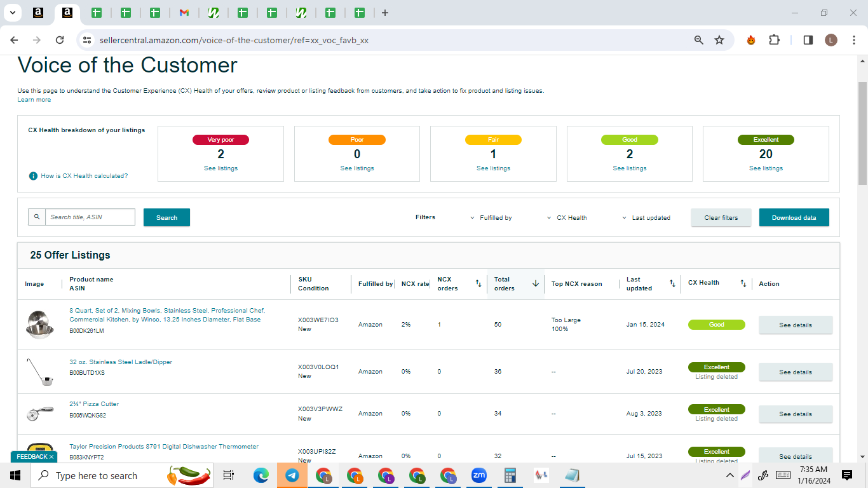Open Telegram from the taskbar

[292, 475]
